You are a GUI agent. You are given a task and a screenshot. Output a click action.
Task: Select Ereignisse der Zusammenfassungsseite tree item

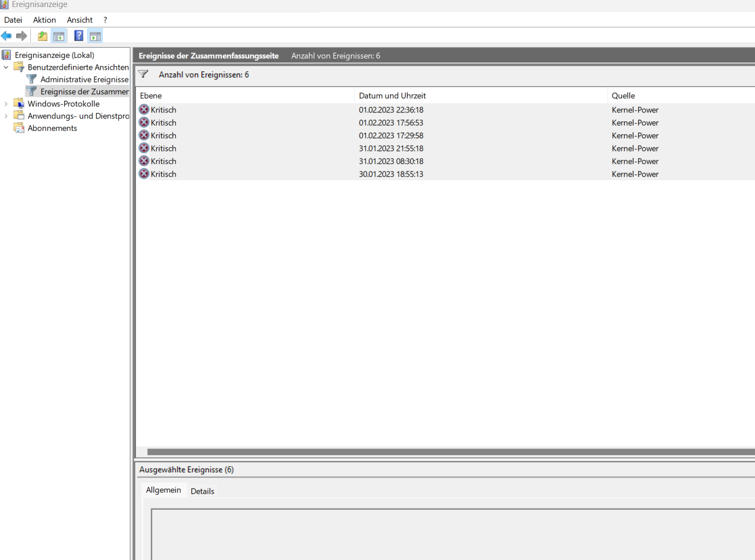85,91
